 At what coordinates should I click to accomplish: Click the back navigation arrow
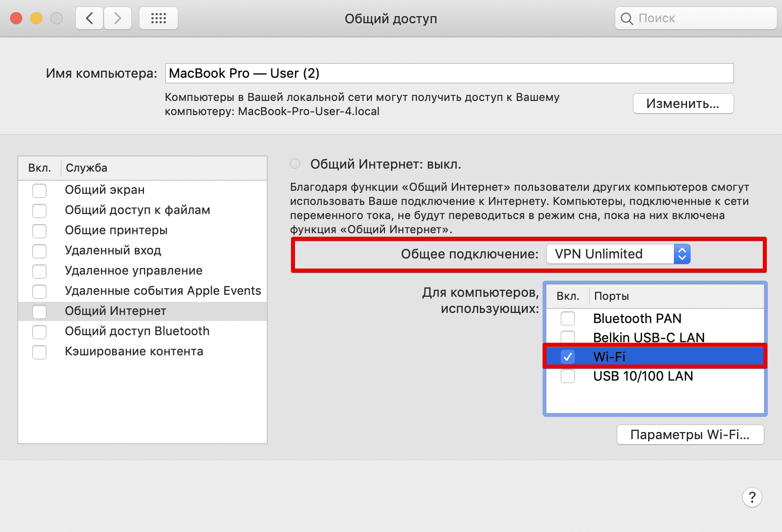coord(89,18)
